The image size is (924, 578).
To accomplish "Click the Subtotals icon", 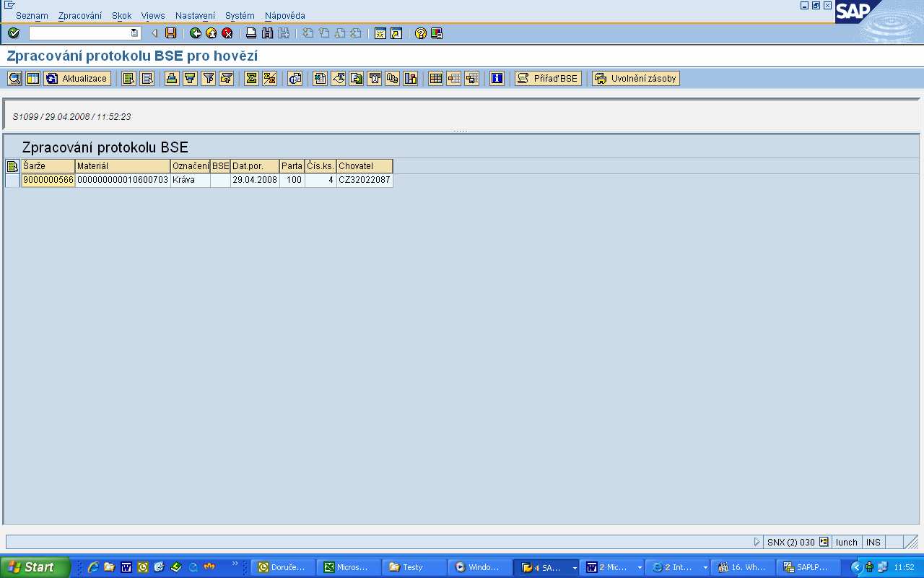I will (x=269, y=79).
